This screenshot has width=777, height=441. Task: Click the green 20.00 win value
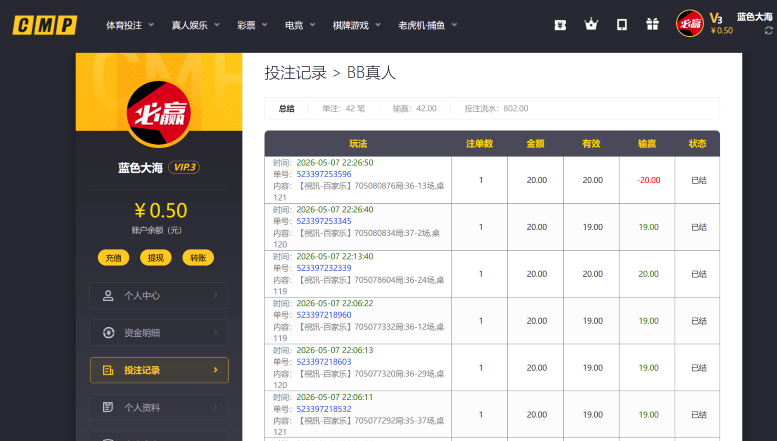point(648,274)
